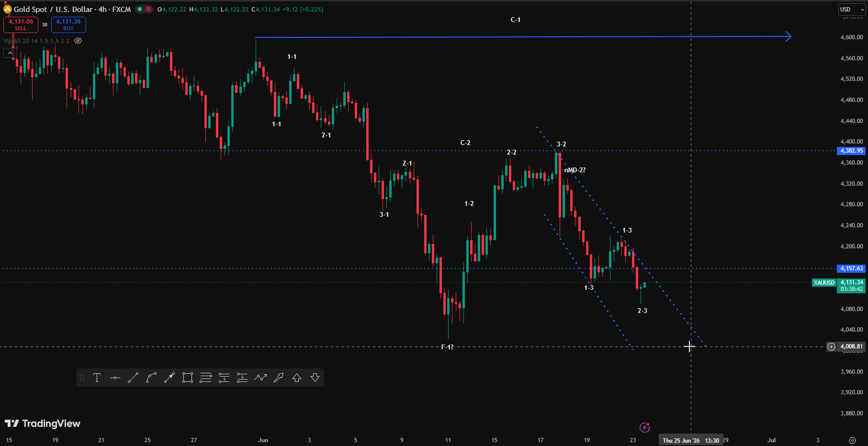Select the Text tool in drawing toolbar

[97, 378]
